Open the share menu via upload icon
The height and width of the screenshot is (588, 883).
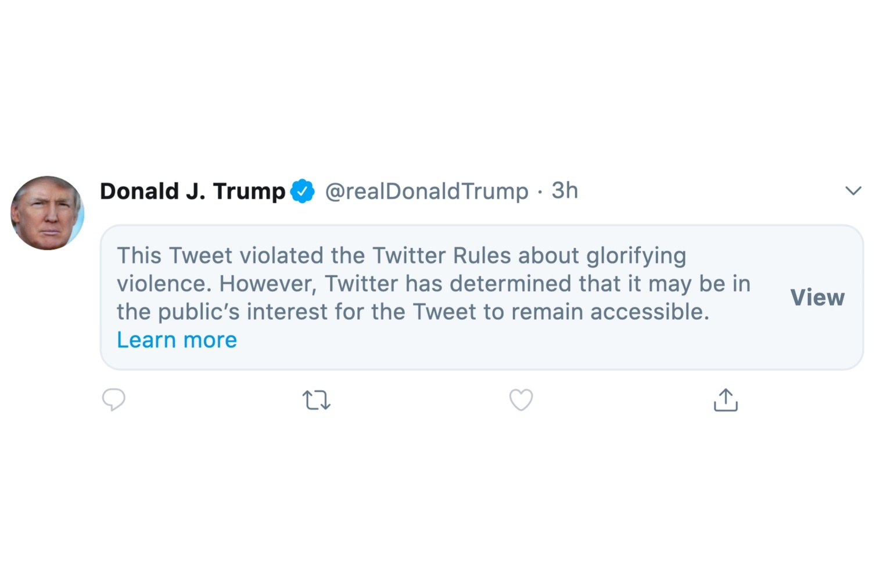click(x=725, y=399)
